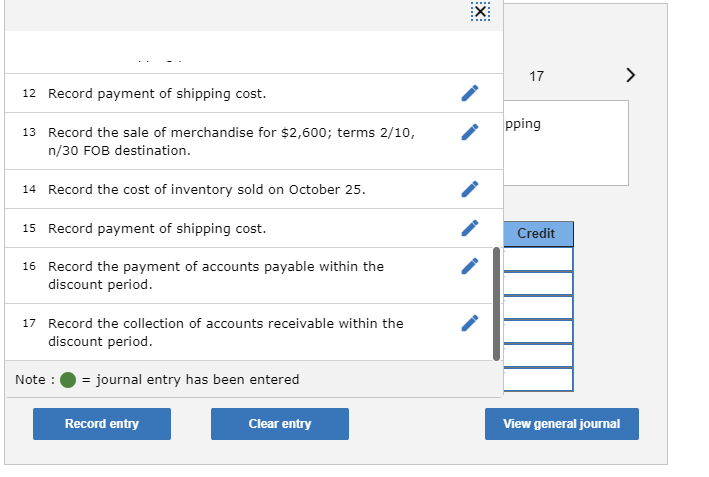
Task: Edit entry 14 cost of inventory sold
Action: pos(469,189)
